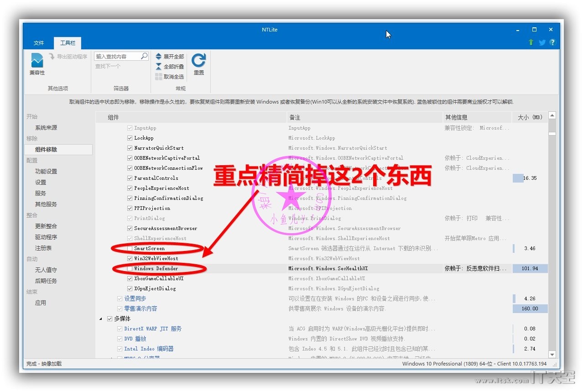
Task: Click 取消全选 to deselect everything
Action: pos(170,77)
